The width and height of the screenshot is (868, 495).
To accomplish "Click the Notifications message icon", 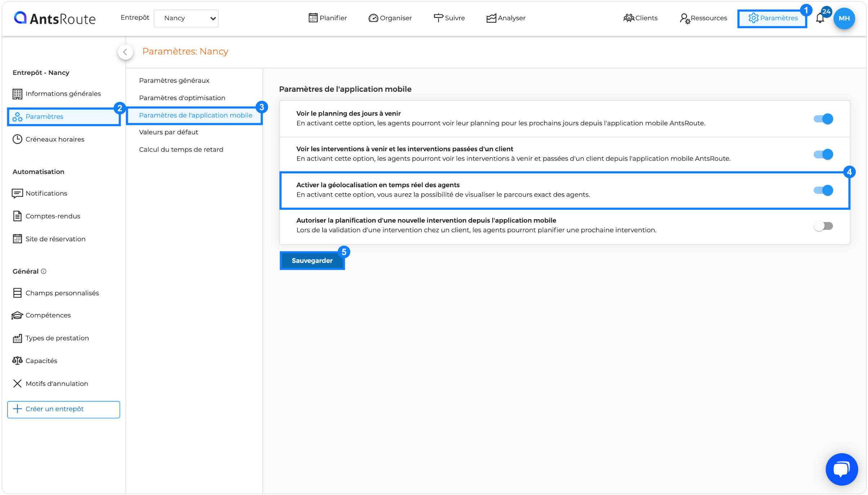I will click(x=17, y=193).
